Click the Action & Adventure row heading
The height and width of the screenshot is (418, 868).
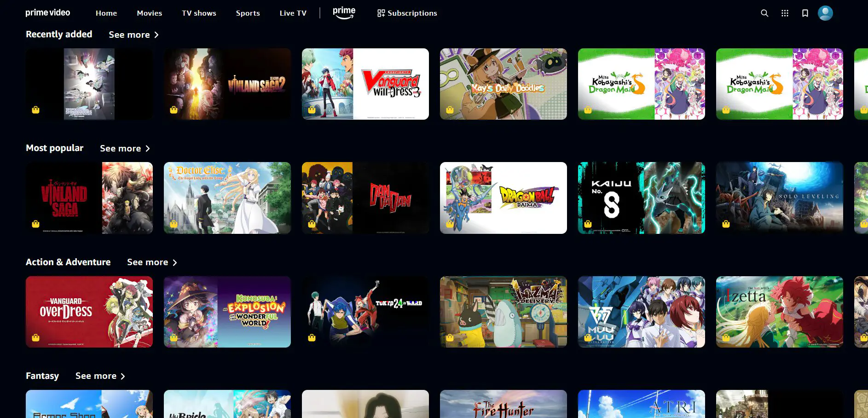pos(68,262)
